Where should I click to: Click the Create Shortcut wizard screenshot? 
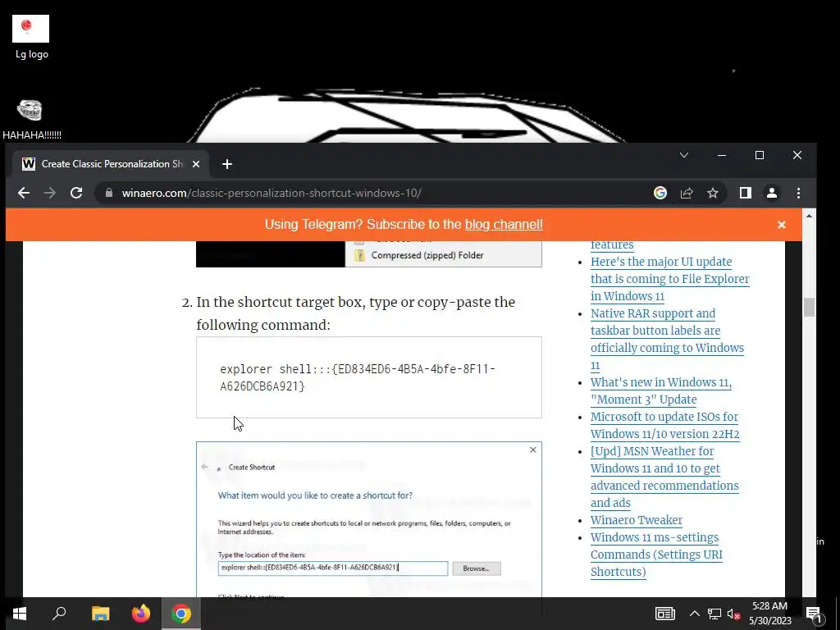(368, 519)
